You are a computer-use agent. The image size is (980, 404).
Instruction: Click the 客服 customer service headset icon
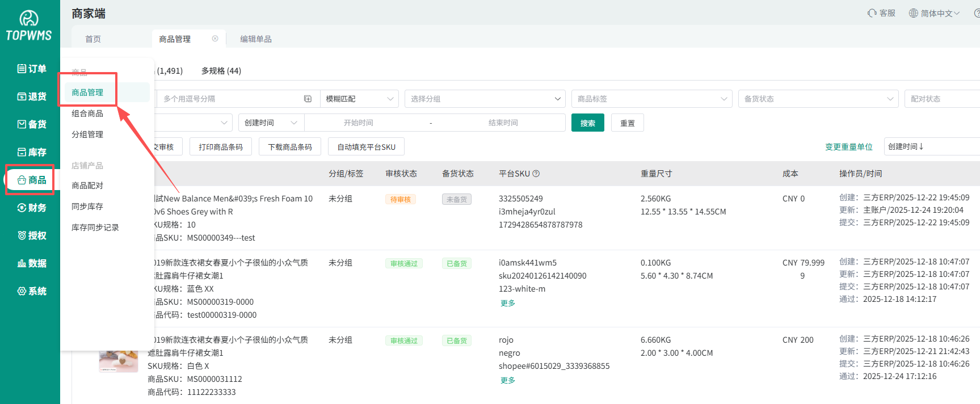click(872, 13)
